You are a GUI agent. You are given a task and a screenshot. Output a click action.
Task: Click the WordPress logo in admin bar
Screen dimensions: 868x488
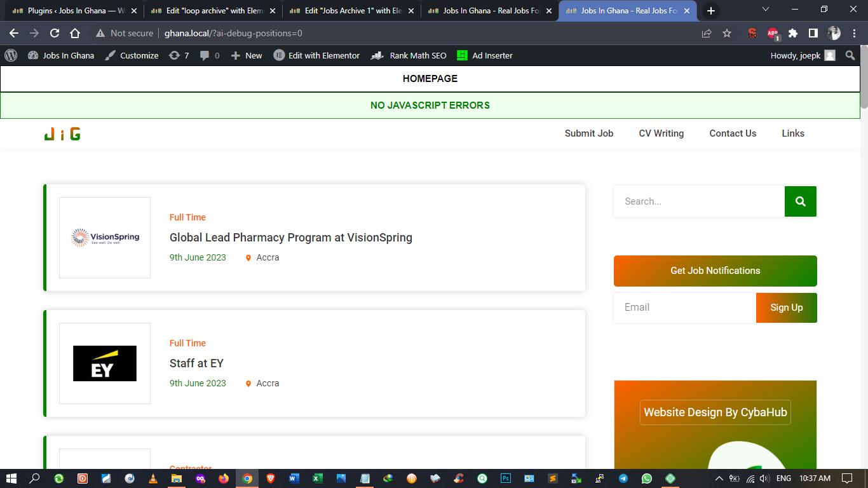pyautogui.click(x=11, y=55)
